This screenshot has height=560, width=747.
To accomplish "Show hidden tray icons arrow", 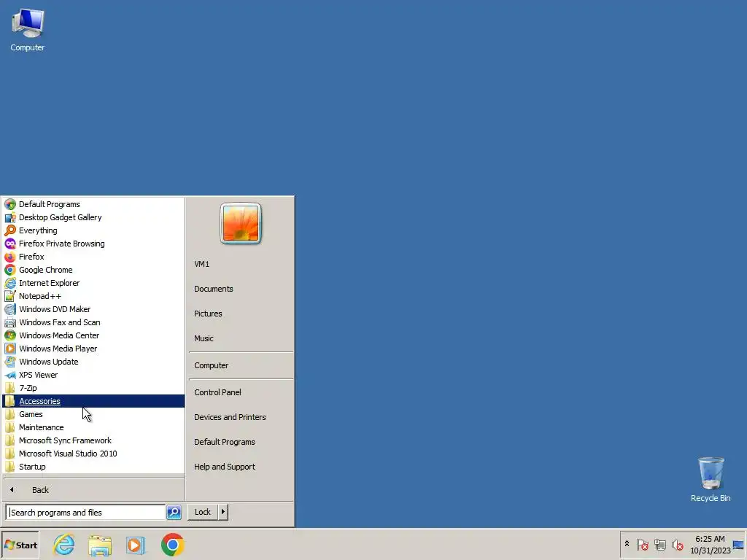I will pos(627,544).
